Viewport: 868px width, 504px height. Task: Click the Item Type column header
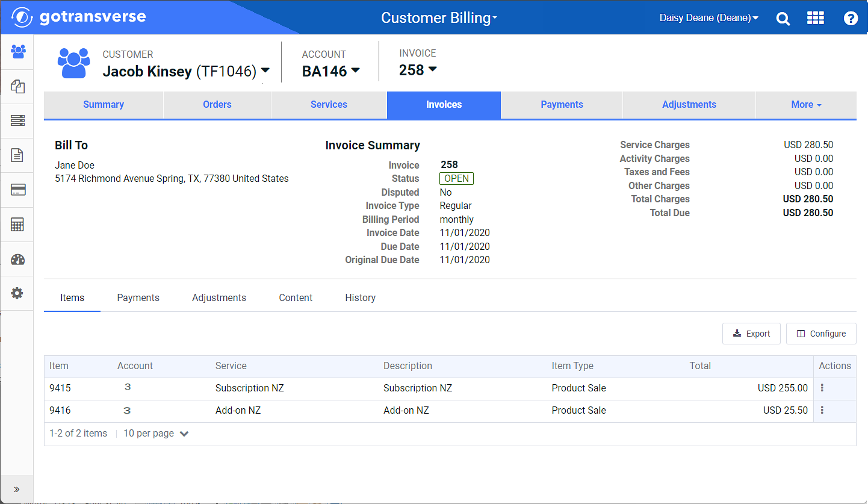[x=572, y=366]
